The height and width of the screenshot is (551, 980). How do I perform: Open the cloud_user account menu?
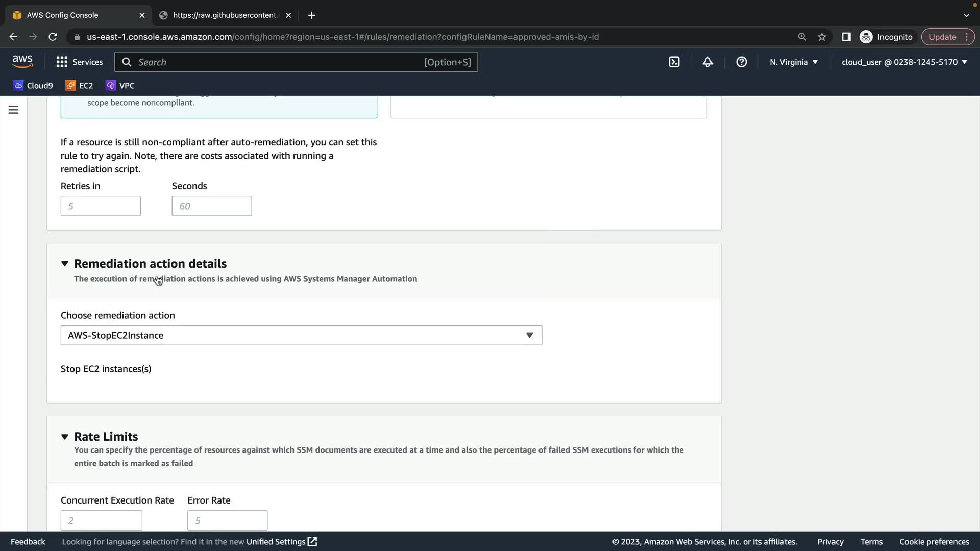(904, 62)
